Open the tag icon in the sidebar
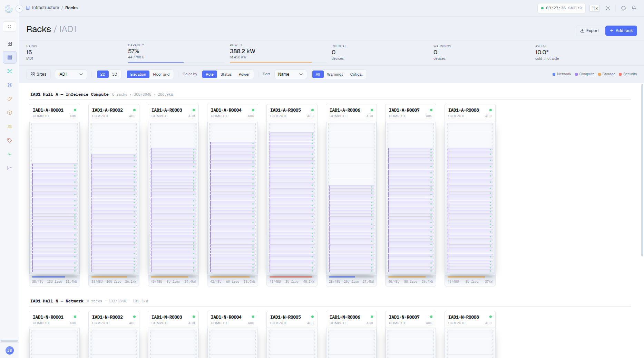Screen dimensions: 644x358 click(10, 140)
